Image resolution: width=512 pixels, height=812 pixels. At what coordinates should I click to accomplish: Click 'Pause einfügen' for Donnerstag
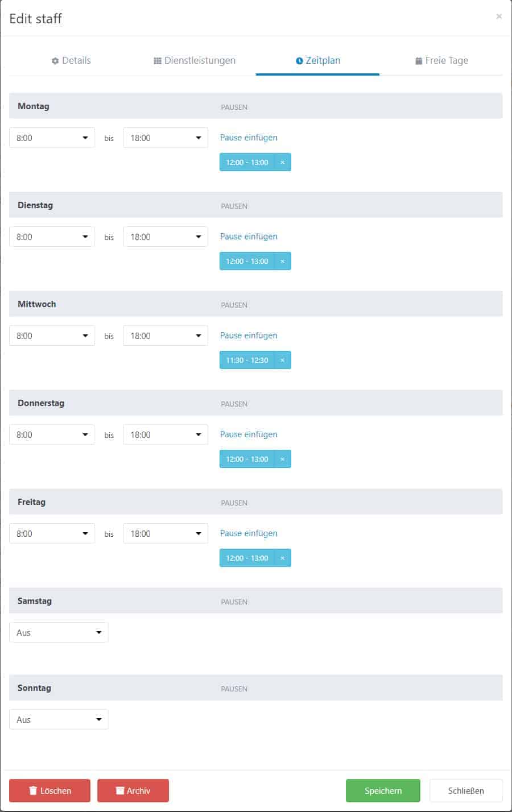249,434
